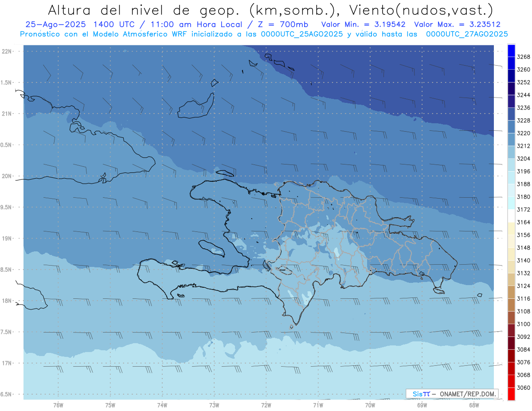Pick the bright red swatch below 3060

pyautogui.click(x=511, y=394)
